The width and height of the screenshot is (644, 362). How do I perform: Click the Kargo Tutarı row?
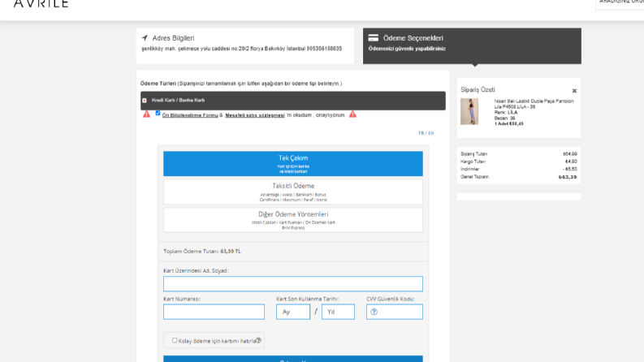point(519,162)
